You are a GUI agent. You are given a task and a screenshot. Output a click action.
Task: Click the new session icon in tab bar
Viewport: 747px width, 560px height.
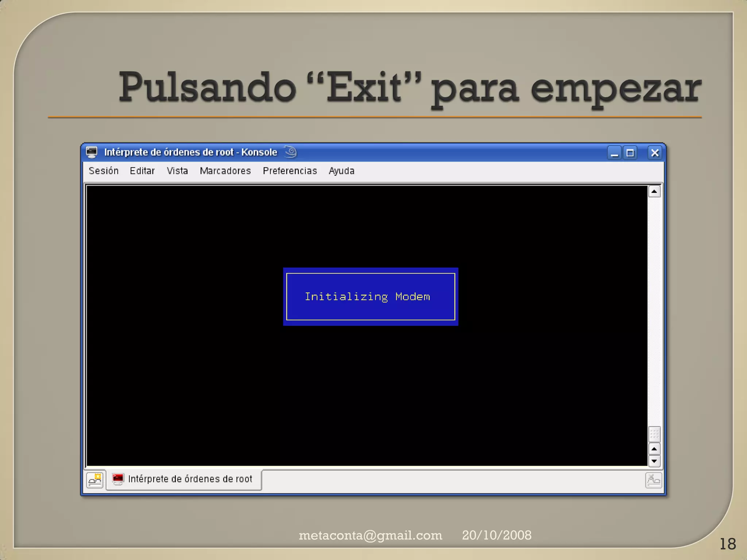coord(95,480)
